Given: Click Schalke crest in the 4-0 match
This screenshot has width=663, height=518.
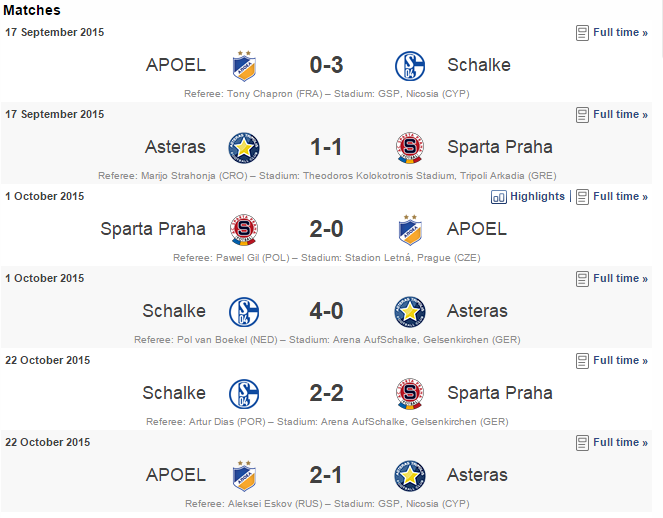Looking at the screenshot, I should tap(244, 312).
